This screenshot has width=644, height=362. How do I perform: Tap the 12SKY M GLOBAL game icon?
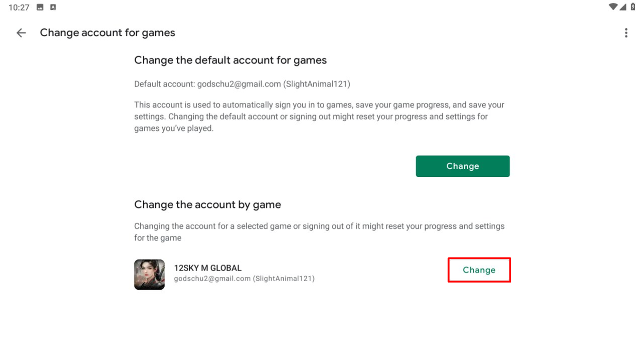149,274
